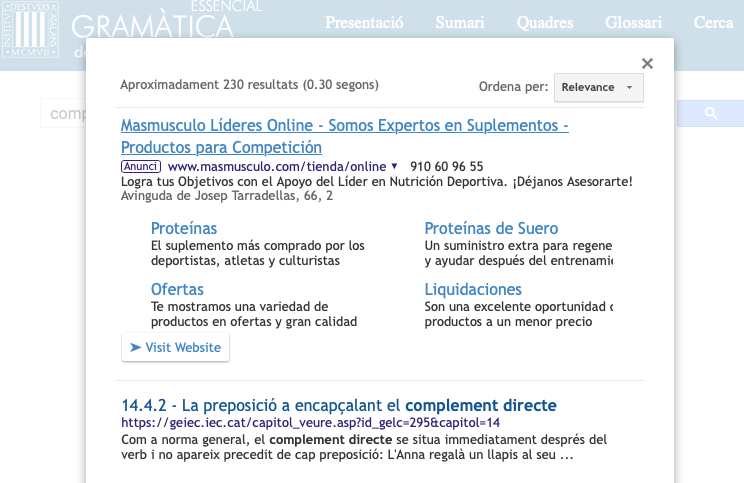This screenshot has height=483, width=744.
Task: Open the Sumari menu item
Action: click(460, 22)
